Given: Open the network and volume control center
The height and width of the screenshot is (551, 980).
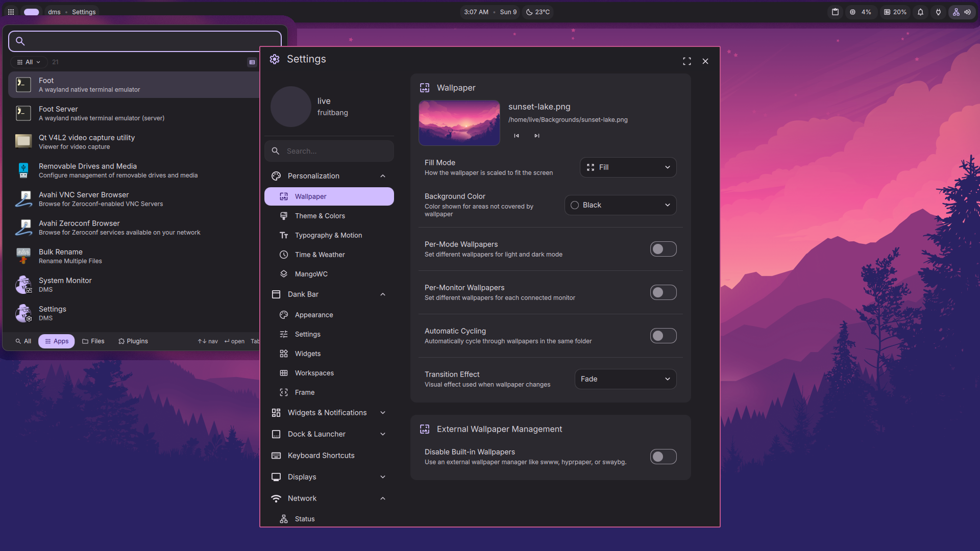Looking at the screenshot, I should coord(962,12).
